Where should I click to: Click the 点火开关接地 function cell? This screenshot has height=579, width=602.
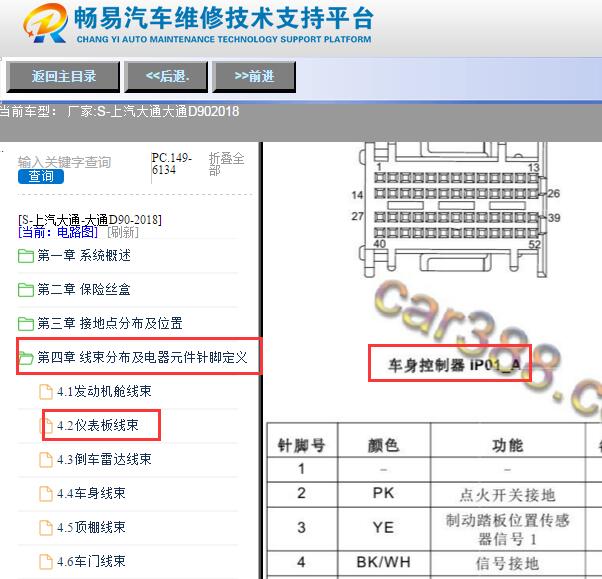[507, 495]
